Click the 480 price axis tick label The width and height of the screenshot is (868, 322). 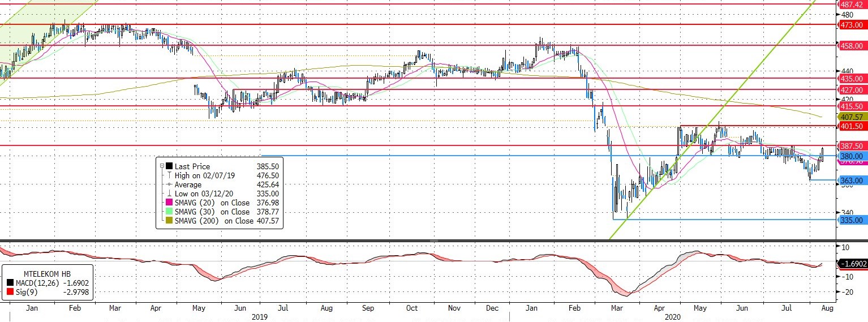848,15
